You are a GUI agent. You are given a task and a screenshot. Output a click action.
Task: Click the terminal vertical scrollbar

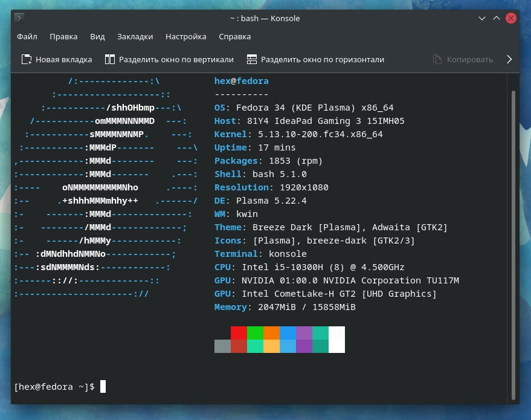(x=513, y=245)
